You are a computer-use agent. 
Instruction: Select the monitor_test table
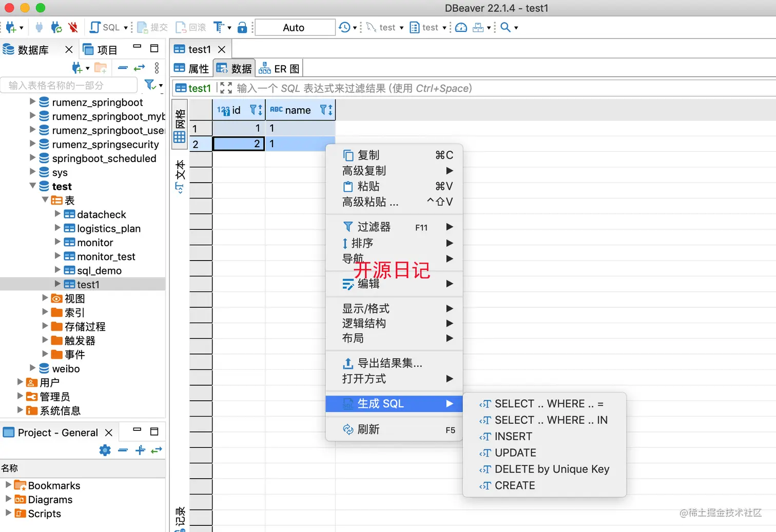pos(106,257)
